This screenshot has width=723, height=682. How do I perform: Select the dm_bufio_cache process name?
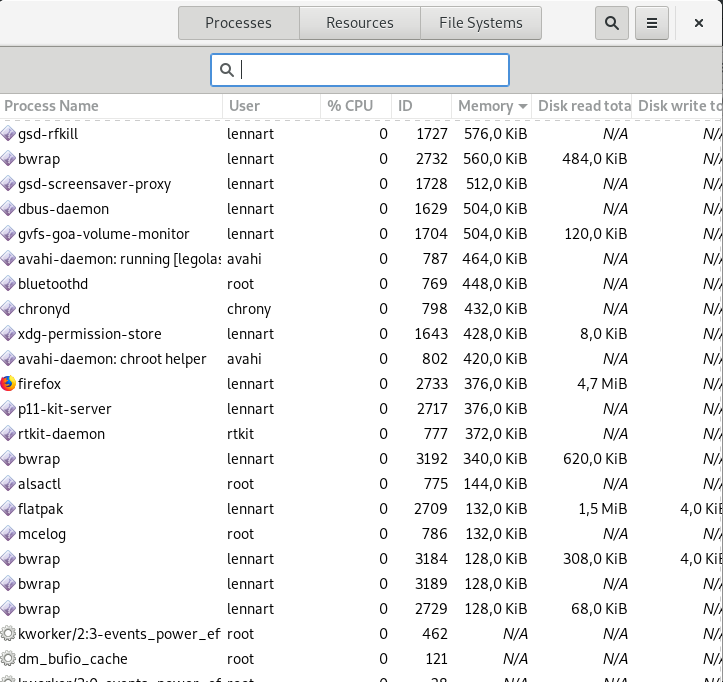coord(73,659)
